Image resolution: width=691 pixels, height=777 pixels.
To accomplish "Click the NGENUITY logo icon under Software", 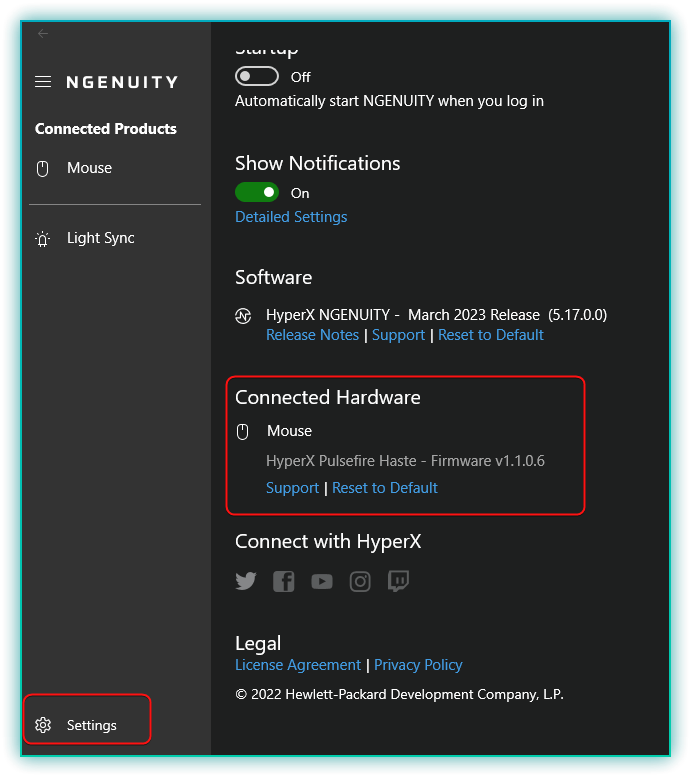I will click(243, 316).
